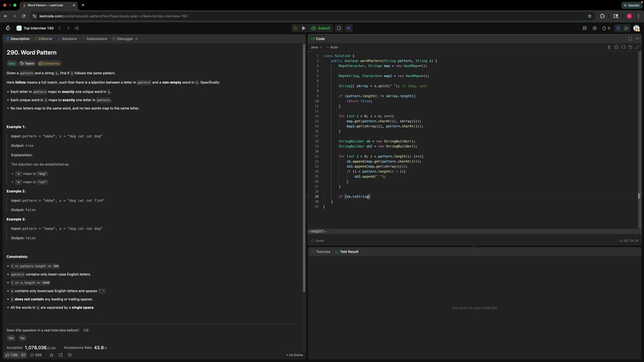Click the format code lines icon
The height and width of the screenshot is (362, 644).
click(x=609, y=47)
